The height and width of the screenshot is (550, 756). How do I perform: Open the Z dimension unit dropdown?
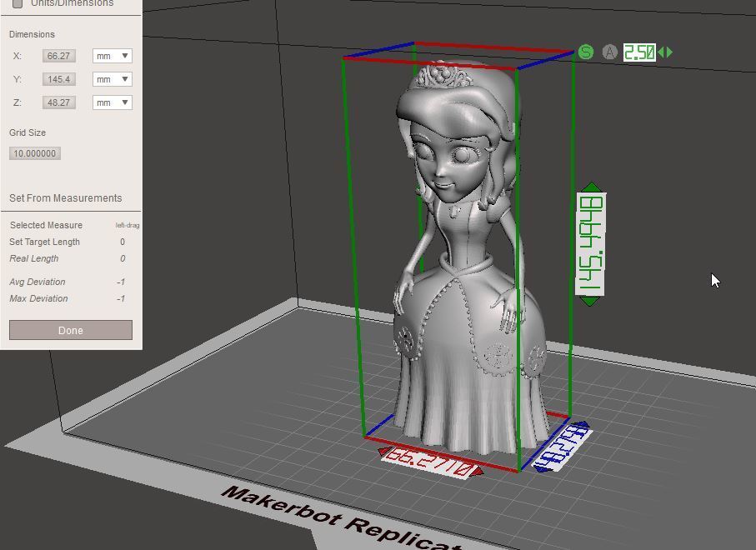click(113, 102)
